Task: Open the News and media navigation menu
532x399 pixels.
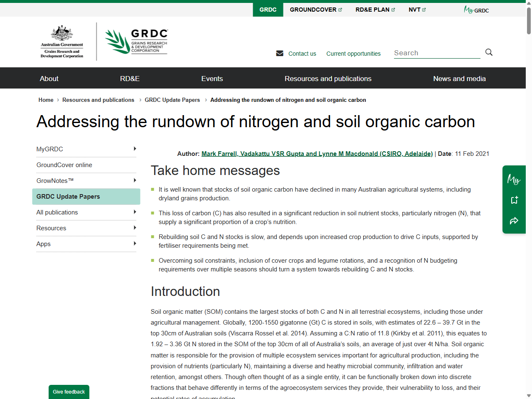Action: pos(459,78)
